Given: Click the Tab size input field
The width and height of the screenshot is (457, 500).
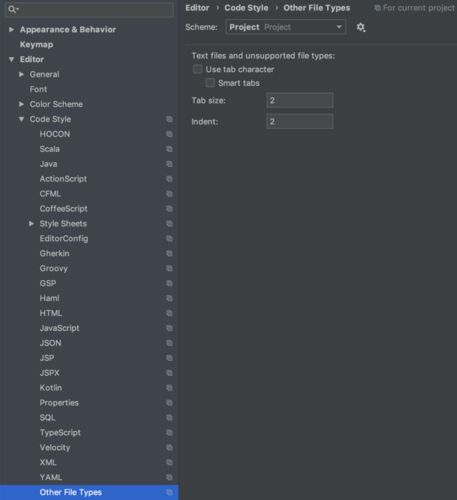Looking at the screenshot, I should pyautogui.click(x=300, y=100).
